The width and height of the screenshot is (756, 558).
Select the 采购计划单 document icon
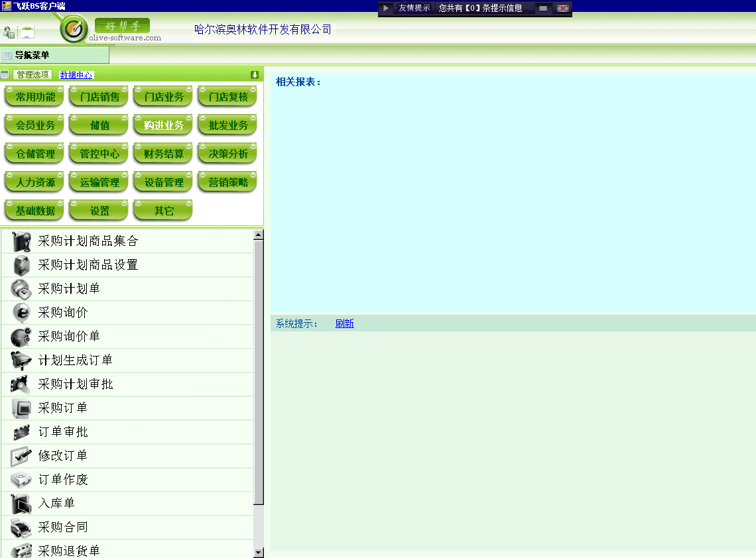[x=19, y=288]
